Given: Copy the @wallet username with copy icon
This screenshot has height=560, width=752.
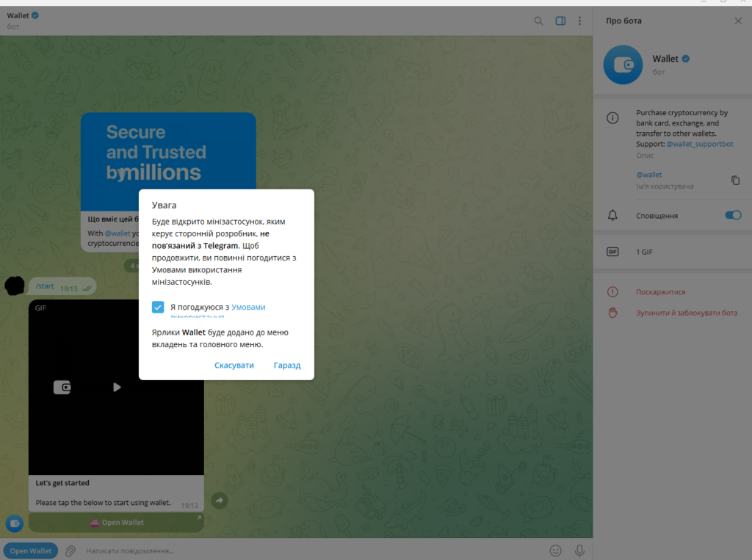Looking at the screenshot, I should (734, 180).
